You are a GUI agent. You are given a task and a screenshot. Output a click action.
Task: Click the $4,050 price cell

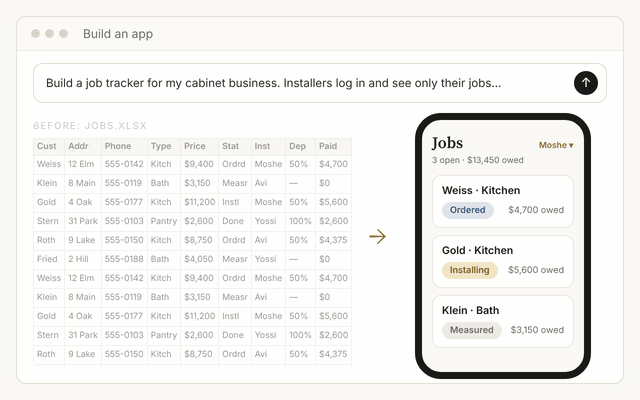(x=198, y=259)
